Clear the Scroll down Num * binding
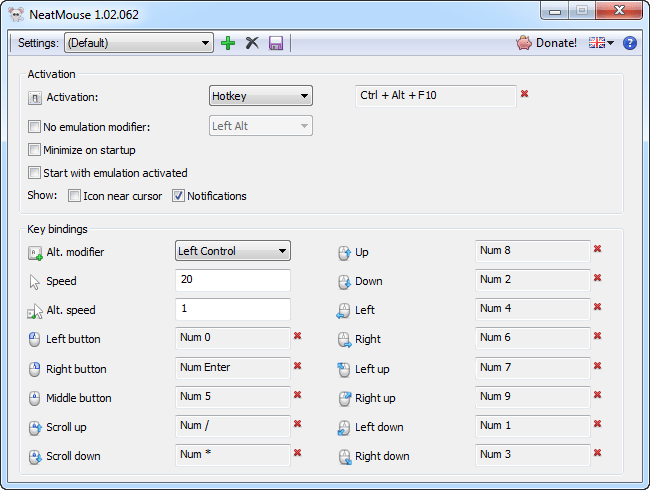650x490 pixels. [297, 452]
